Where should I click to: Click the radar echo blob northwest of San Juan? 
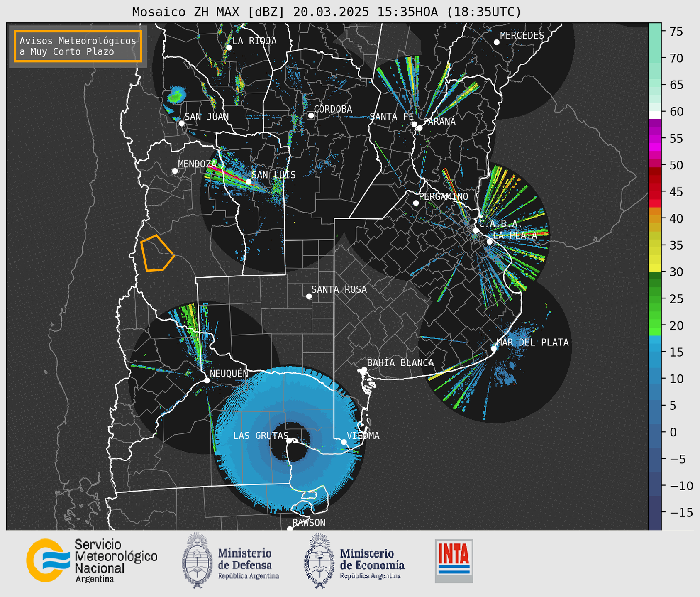[x=177, y=95]
